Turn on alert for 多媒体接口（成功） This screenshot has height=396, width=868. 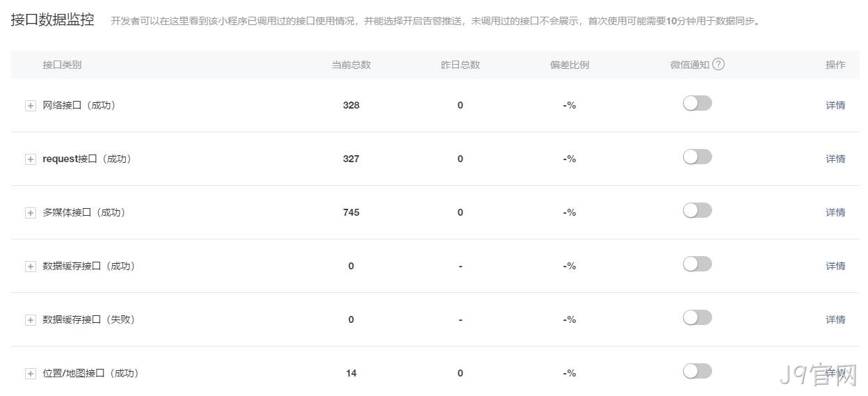[698, 211]
